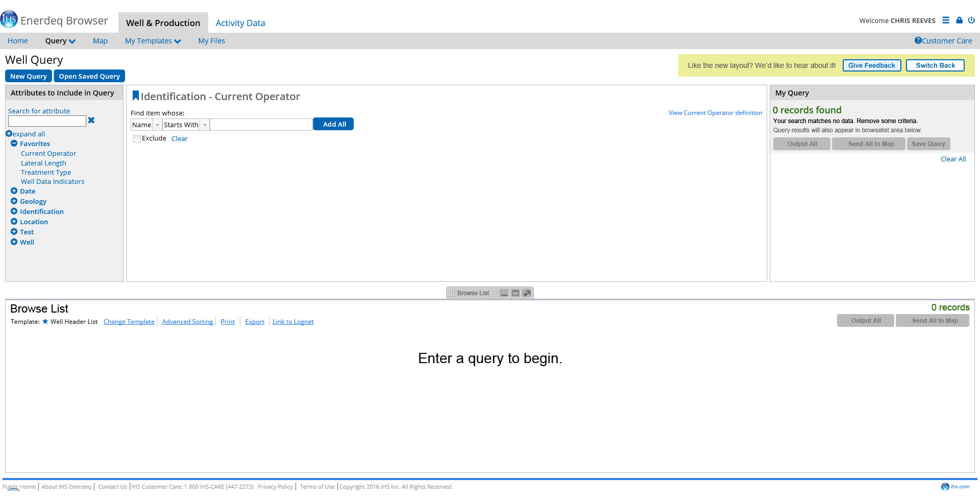
Task: Click Output All in My Query panel
Action: [x=802, y=144]
